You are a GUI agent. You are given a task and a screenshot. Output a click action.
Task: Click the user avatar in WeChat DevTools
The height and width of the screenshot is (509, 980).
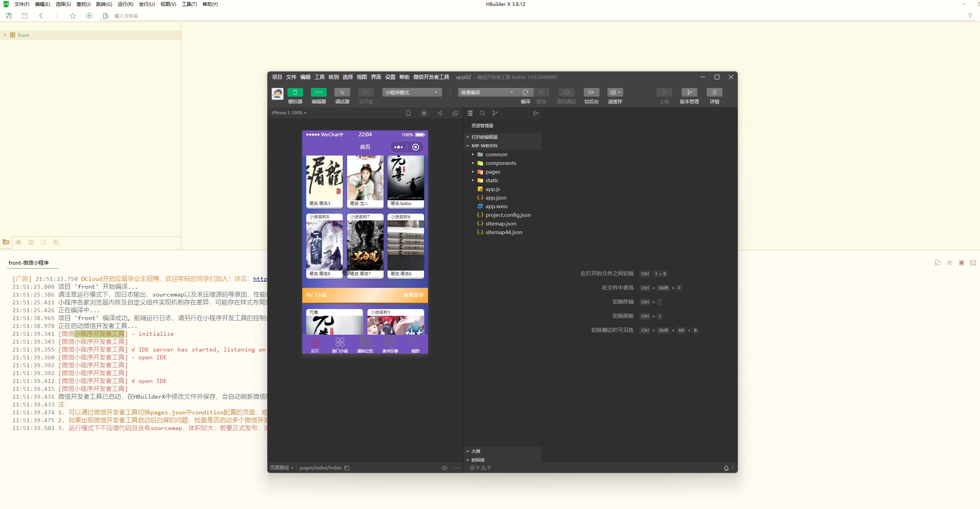[x=278, y=94]
